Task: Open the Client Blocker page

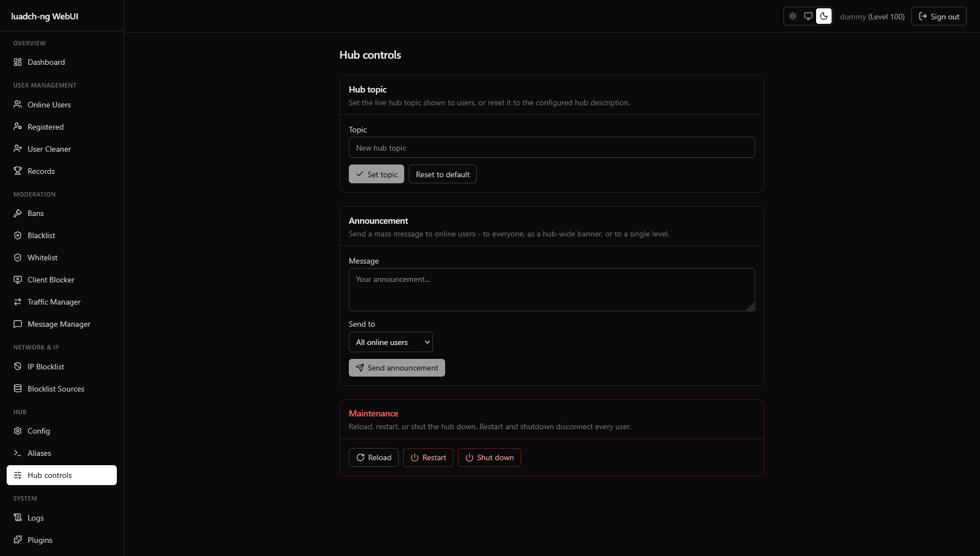Action: 61,280
